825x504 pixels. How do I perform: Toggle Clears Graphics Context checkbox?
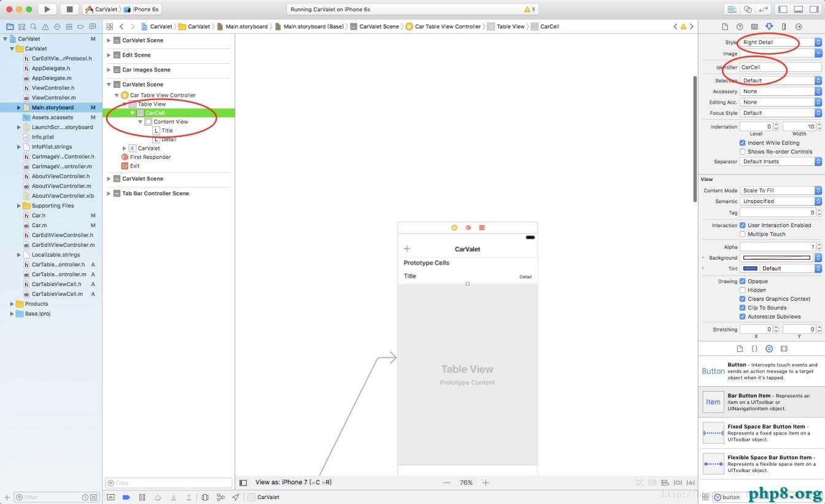tap(743, 299)
